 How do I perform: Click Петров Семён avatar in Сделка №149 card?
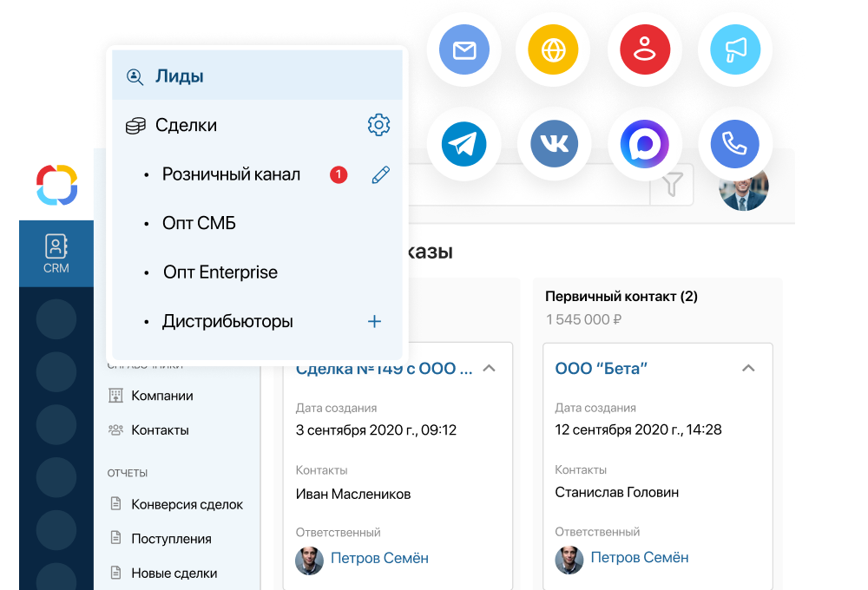310,560
